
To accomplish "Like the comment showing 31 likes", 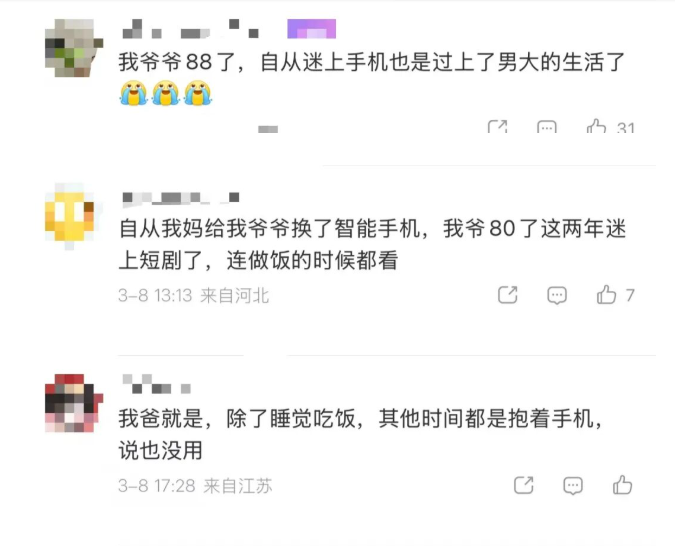I will coord(597,126).
